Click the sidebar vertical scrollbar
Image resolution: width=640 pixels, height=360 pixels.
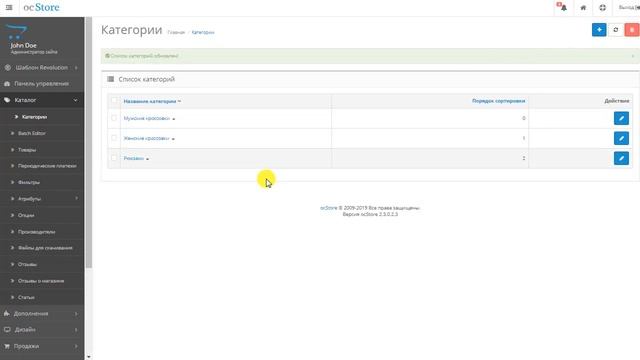point(89,143)
